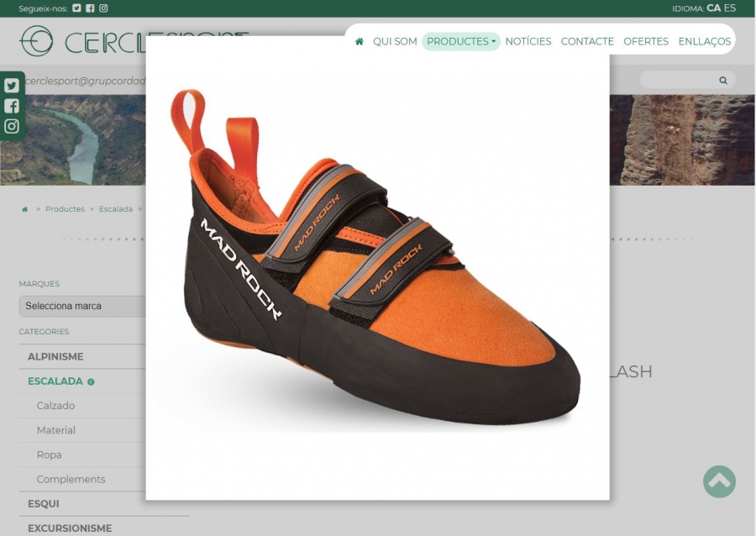This screenshot has height=536, width=756.
Task: Click the Facebook icon in side panel
Action: [12, 106]
